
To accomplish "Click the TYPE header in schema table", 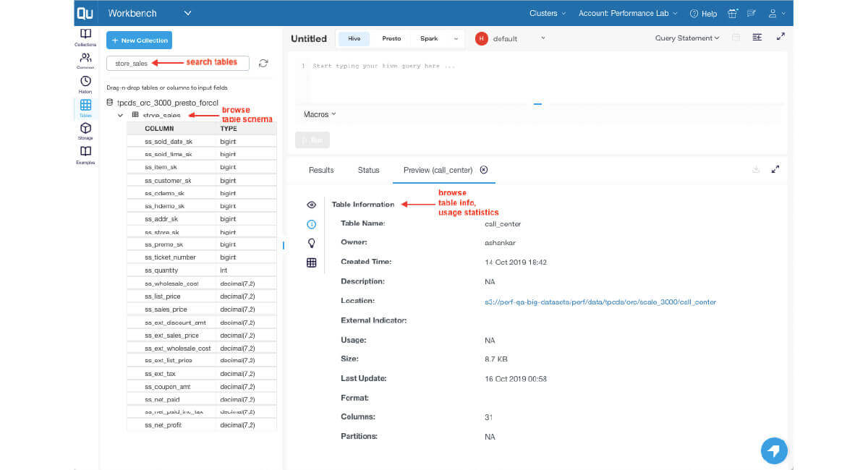I will pyautogui.click(x=229, y=129).
